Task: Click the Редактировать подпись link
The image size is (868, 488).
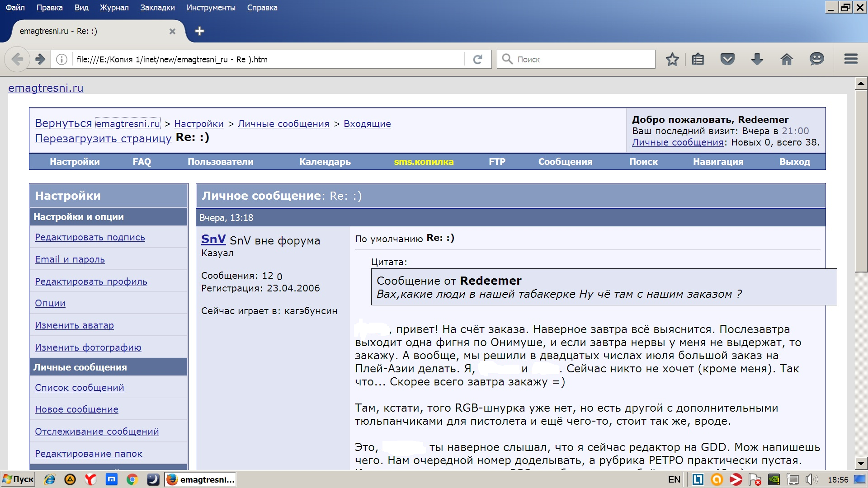Action: [x=90, y=237]
